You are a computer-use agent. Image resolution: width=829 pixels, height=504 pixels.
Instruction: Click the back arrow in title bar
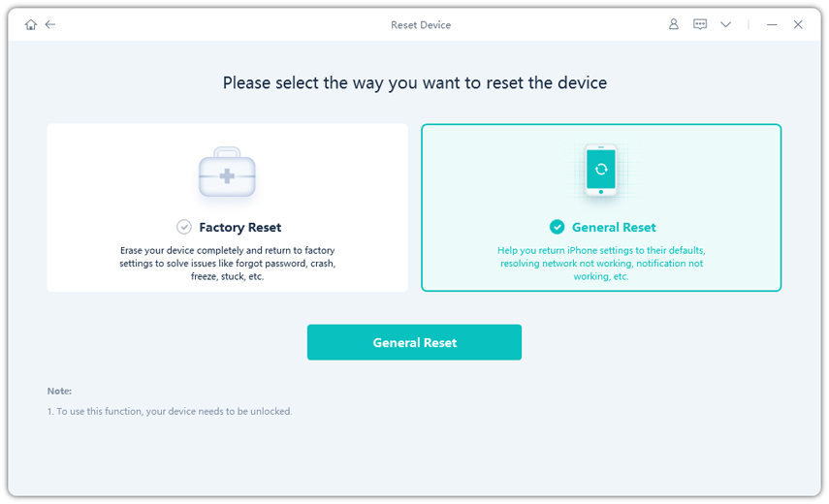pos(50,25)
